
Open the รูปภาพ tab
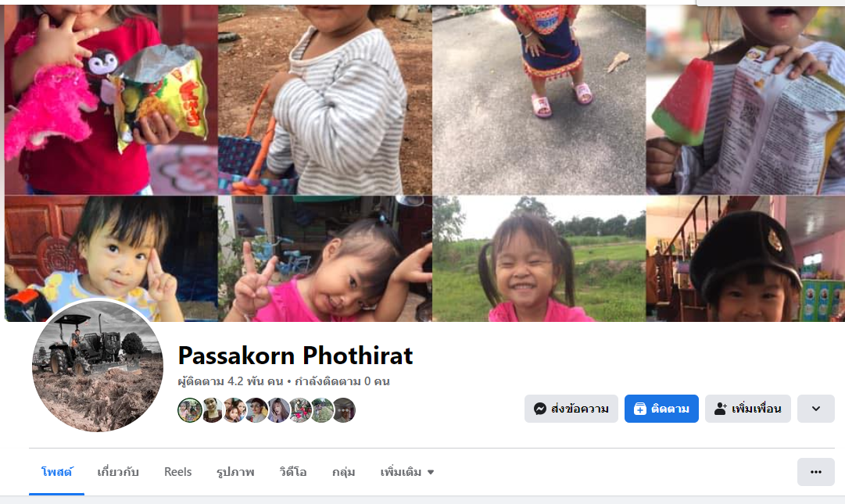click(235, 472)
